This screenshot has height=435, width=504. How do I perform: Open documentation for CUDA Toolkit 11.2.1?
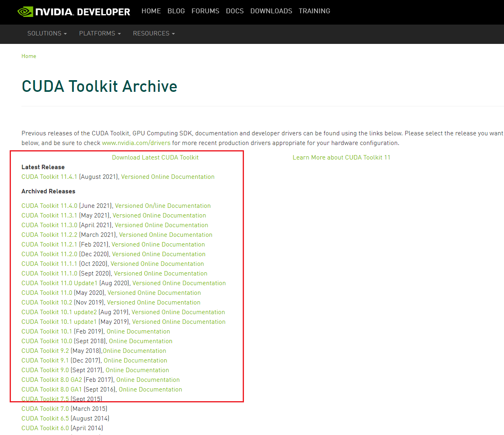tap(158, 244)
